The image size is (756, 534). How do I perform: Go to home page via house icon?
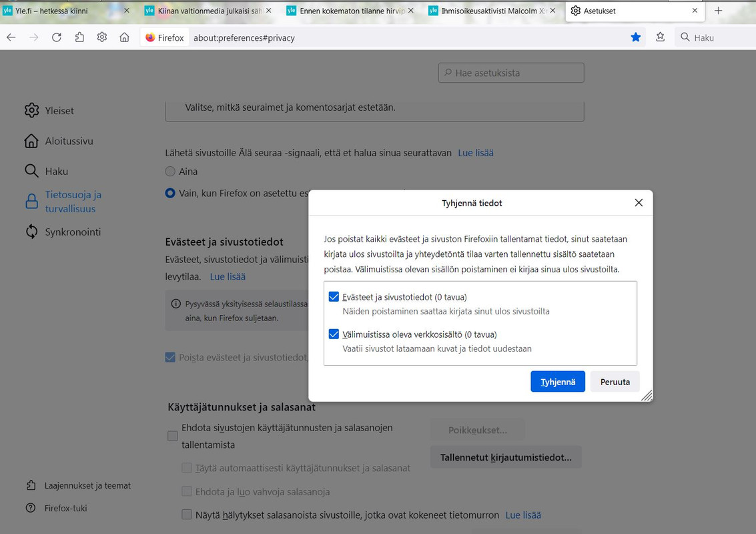124,37
